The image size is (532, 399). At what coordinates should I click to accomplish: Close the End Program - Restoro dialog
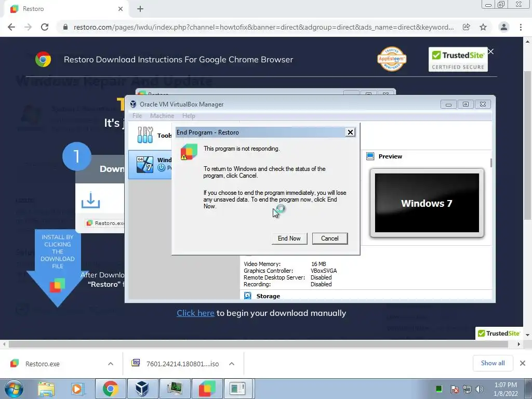point(350,132)
